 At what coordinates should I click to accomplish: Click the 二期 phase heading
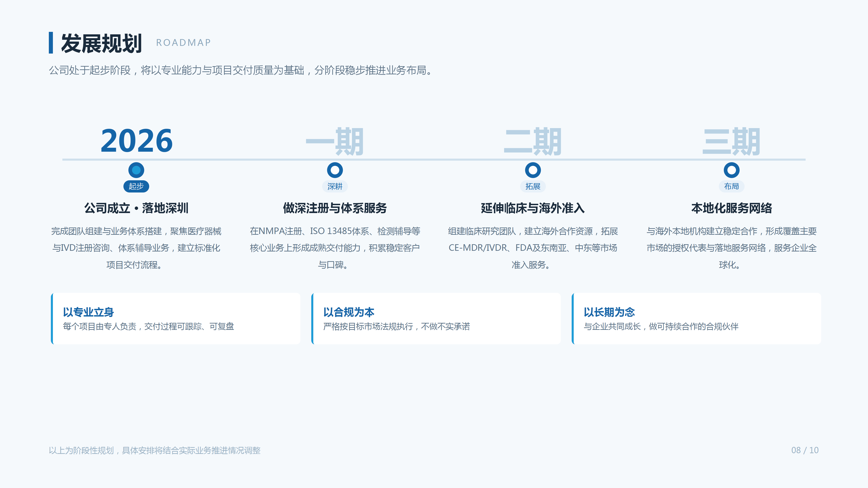[533, 141]
